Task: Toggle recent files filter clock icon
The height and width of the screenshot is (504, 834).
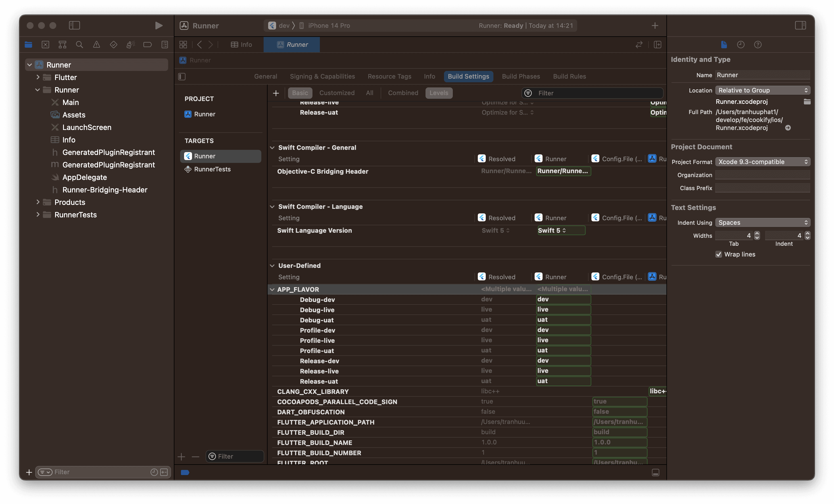Action: (x=154, y=472)
